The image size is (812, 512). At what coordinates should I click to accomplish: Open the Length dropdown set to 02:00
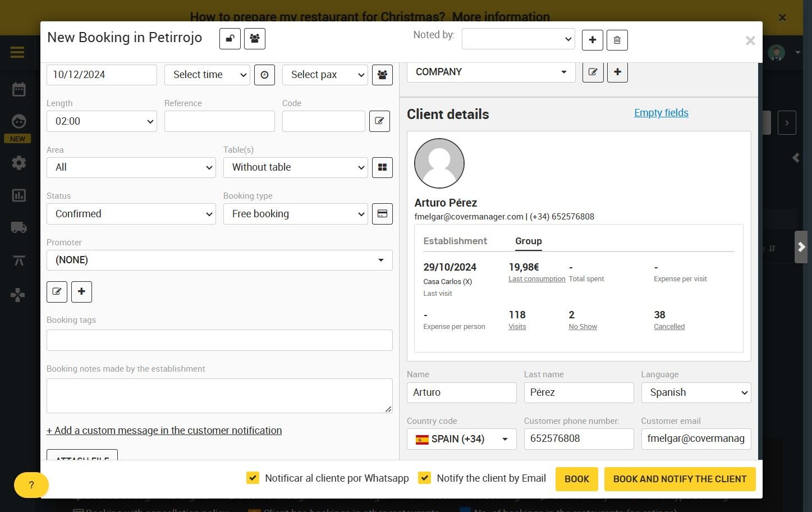point(102,121)
